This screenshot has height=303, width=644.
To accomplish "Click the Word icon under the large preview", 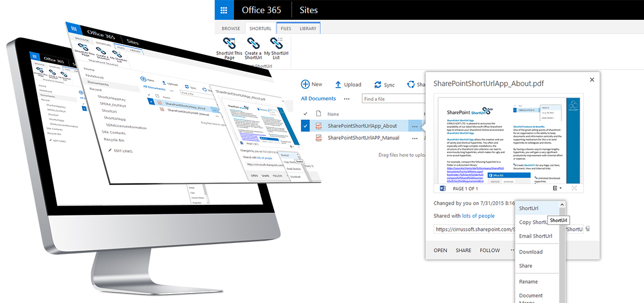I will pyautogui.click(x=443, y=188).
